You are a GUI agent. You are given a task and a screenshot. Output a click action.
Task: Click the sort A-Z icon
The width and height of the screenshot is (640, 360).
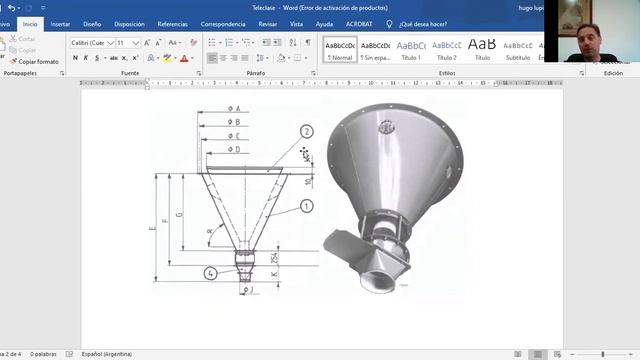click(293, 42)
